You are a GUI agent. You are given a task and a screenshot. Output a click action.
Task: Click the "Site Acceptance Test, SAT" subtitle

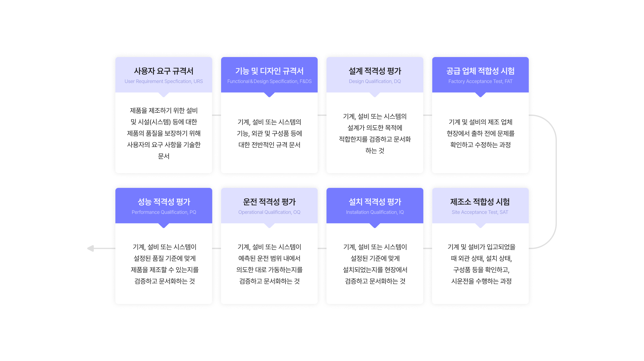click(x=480, y=212)
